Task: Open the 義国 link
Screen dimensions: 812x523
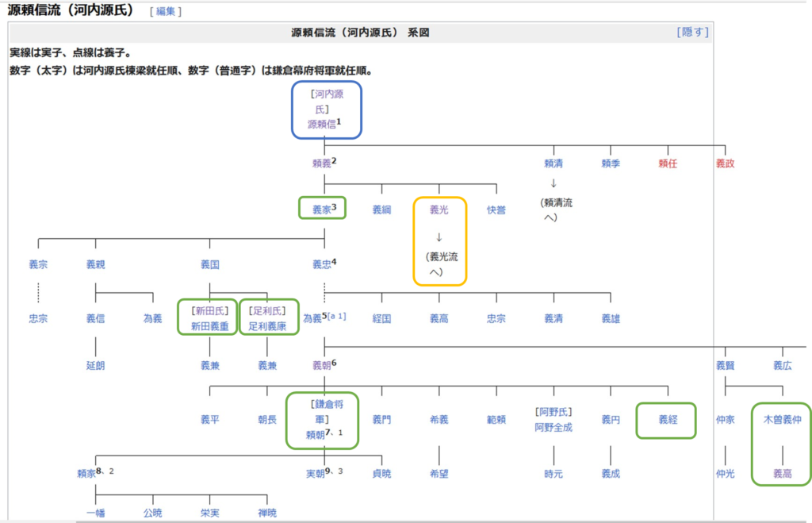Action: point(209,264)
